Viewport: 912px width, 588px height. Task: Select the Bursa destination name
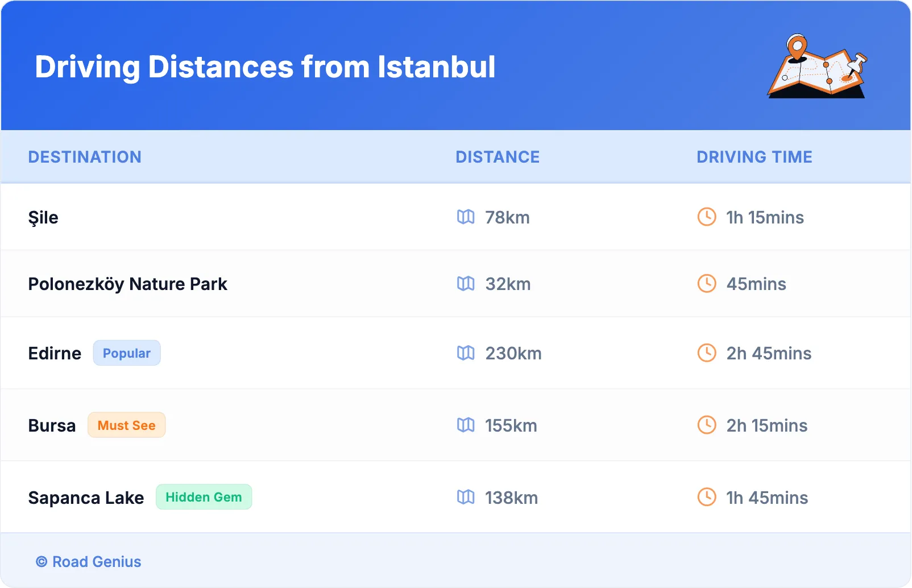(52, 425)
